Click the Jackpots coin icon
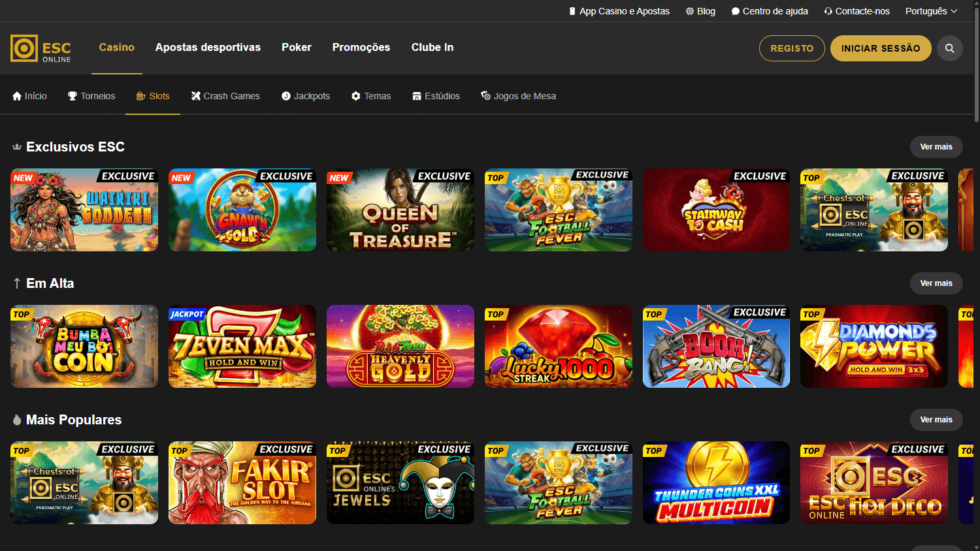 (x=286, y=96)
